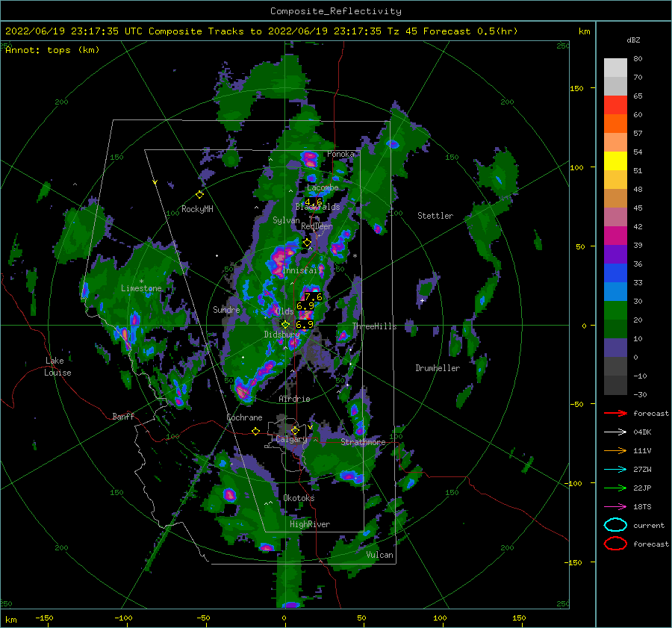The height and width of the screenshot is (628, 672).
Task: Click the white 04DK arrow icon
Action: pyautogui.click(x=615, y=432)
